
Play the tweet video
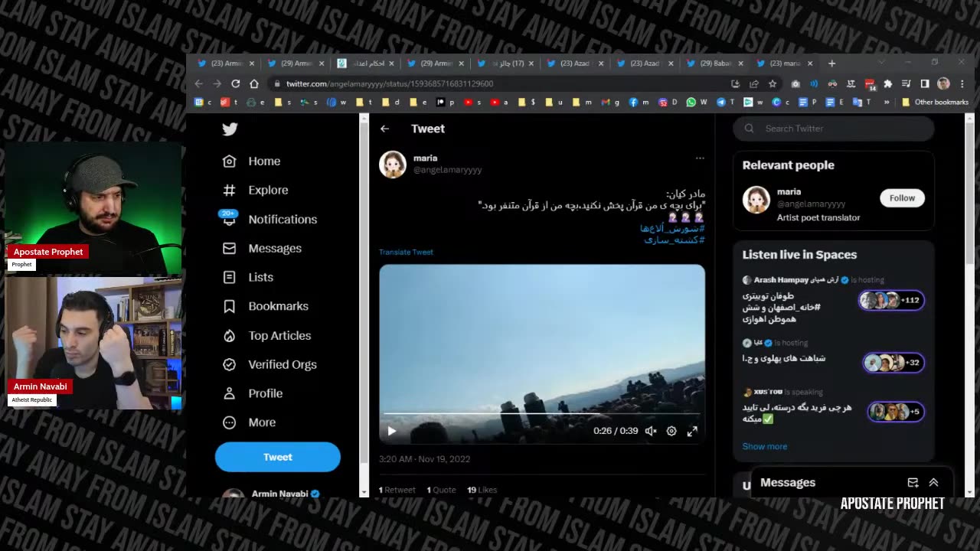coord(392,431)
